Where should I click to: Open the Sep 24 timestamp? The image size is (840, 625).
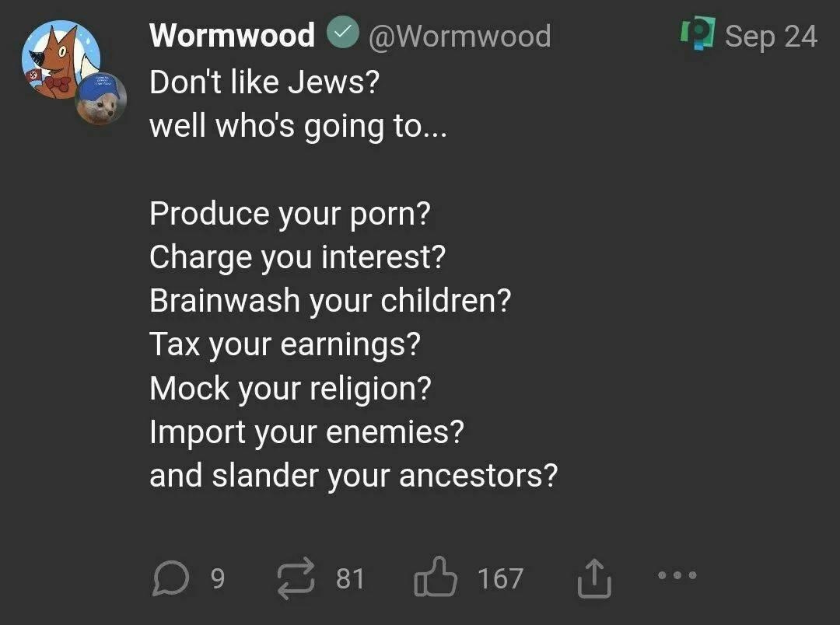click(770, 36)
